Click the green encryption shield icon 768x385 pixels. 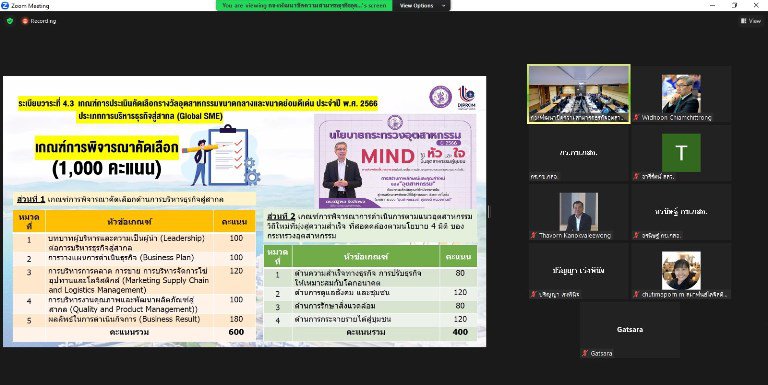coord(10,21)
